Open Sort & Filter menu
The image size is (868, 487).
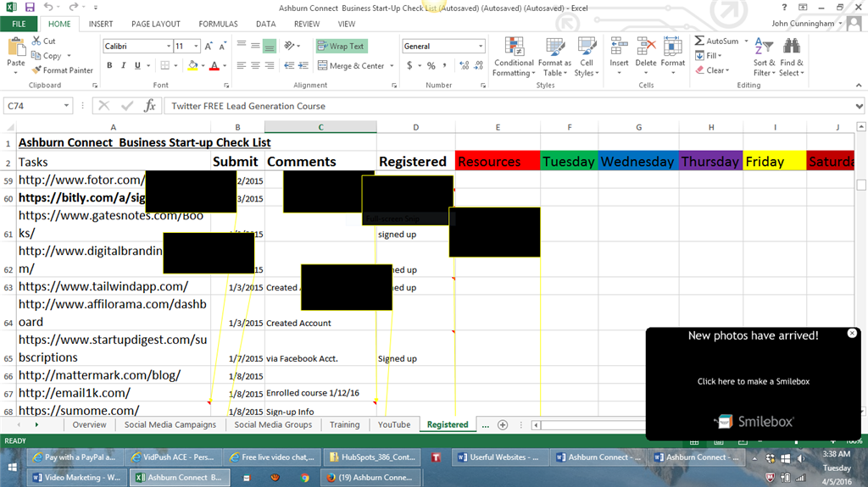tap(764, 58)
